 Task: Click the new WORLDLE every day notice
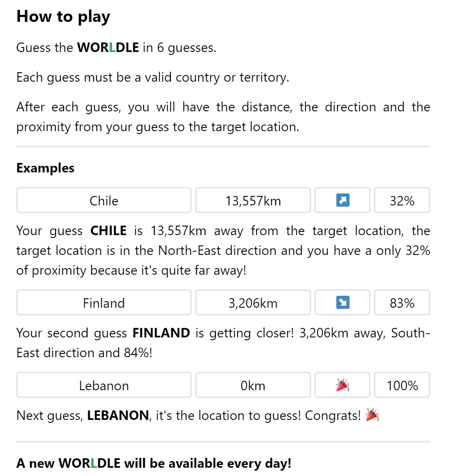(154, 463)
